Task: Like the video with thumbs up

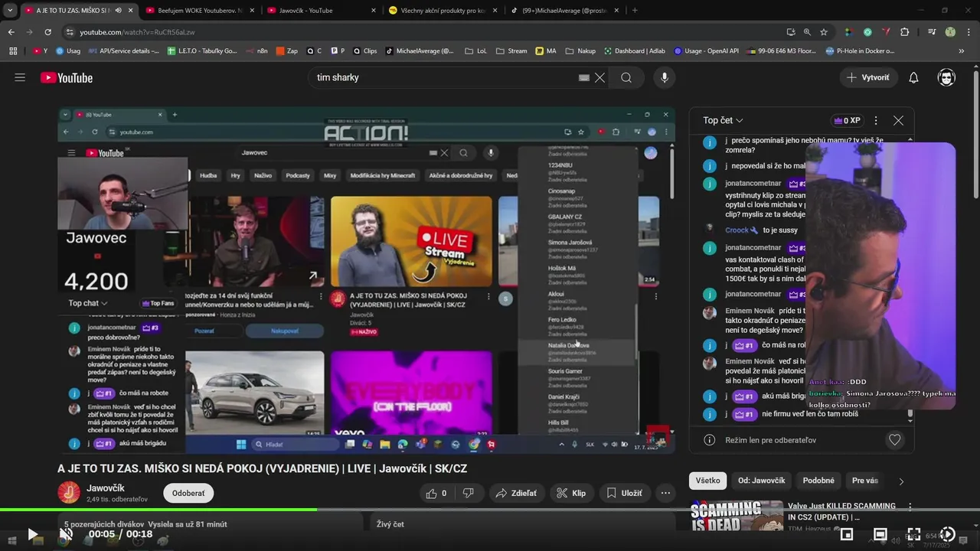Action: pyautogui.click(x=436, y=493)
